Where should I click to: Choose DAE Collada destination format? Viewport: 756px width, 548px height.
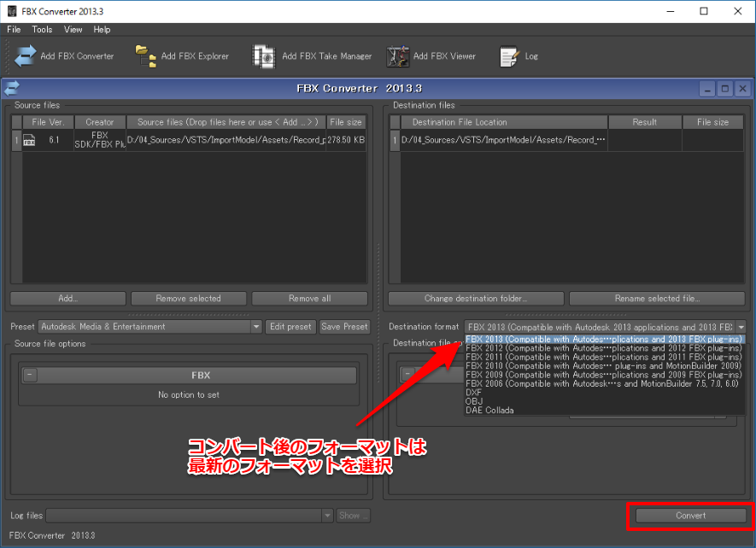click(605, 411)
